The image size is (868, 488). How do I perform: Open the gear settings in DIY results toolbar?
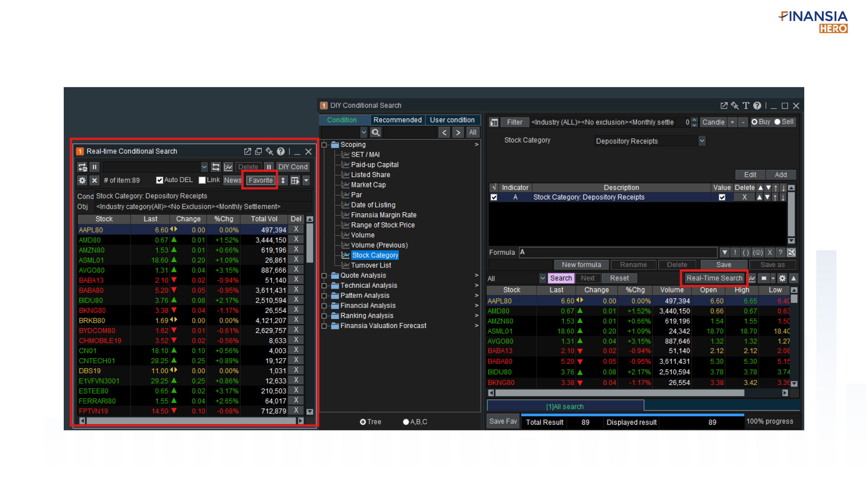(x=783, y=278)
